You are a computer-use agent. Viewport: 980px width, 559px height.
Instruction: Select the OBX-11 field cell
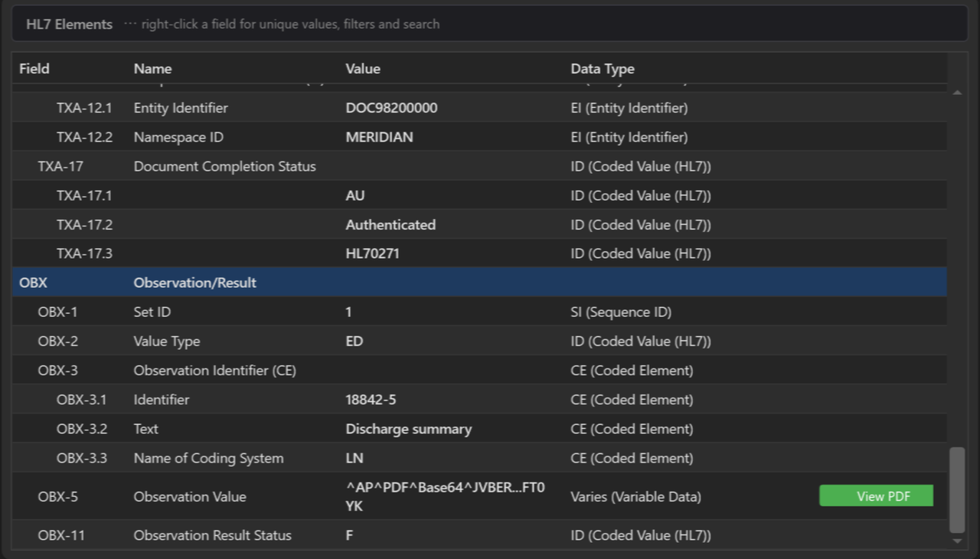coord(61,535)
